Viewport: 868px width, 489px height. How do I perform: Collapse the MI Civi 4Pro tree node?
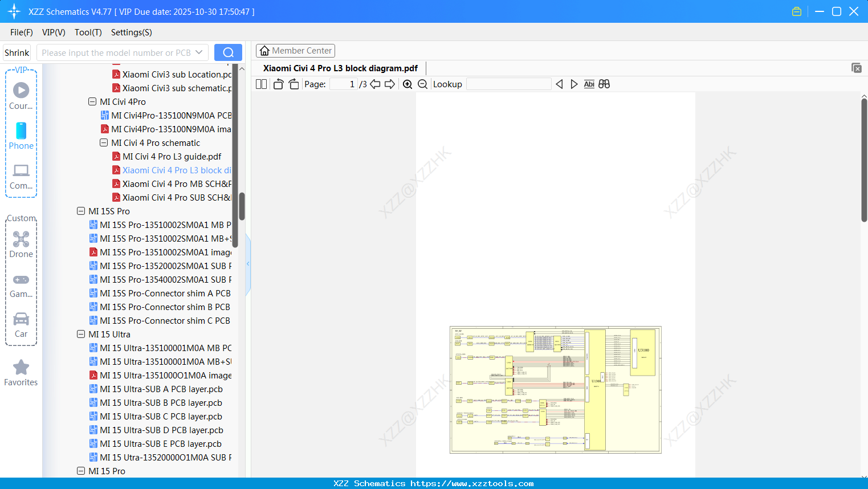(x=92, y=101)
